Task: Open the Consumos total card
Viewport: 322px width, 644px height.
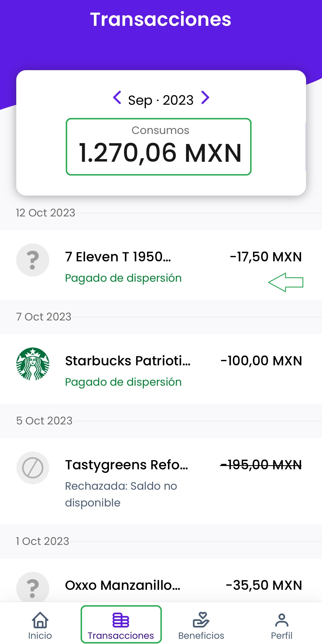Action: (159, 147)
